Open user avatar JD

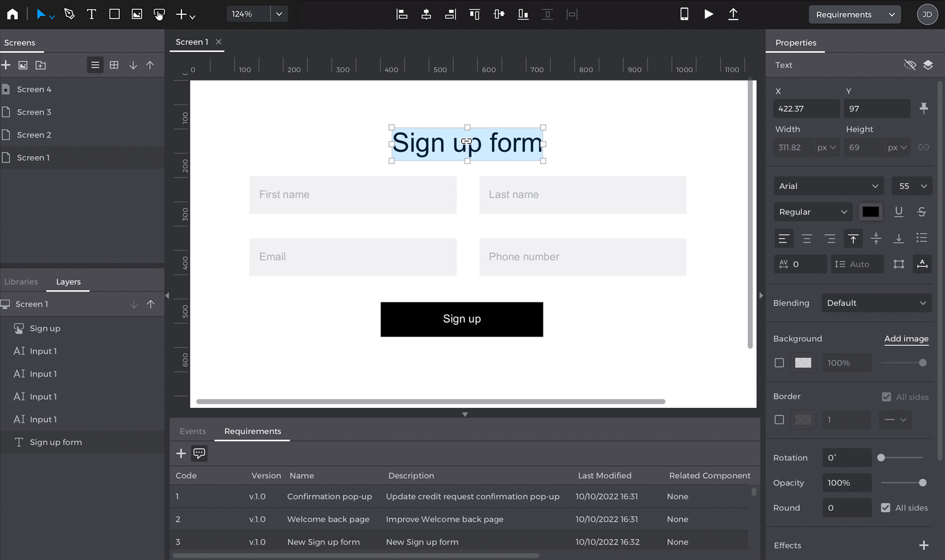click(927, 14)
